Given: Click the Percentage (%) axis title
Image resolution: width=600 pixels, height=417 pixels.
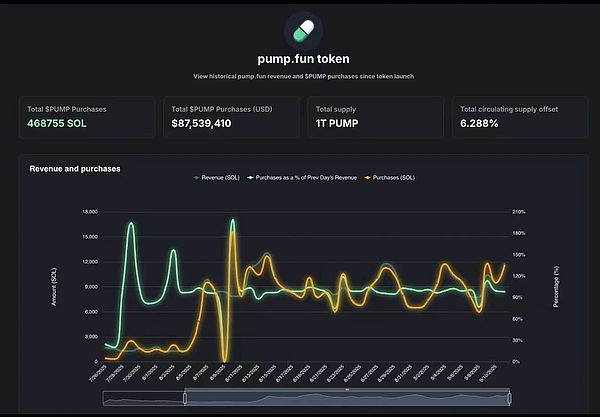Looking at the screenshot, I should point(556,287).
